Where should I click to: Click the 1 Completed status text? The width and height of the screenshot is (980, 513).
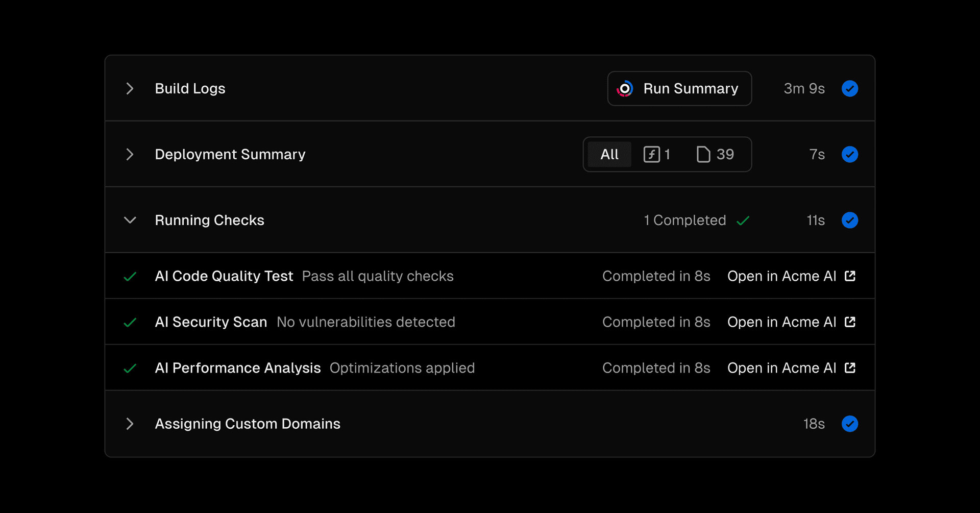684,220
